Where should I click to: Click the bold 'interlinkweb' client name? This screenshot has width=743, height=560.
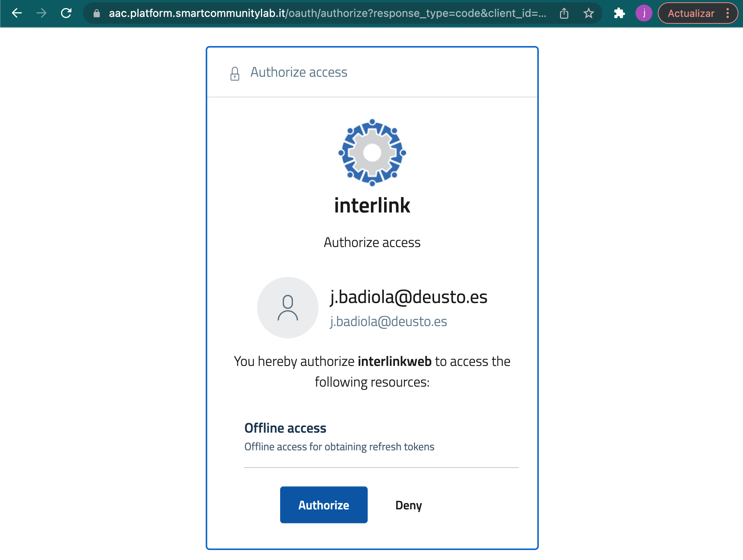click(395, 361)
